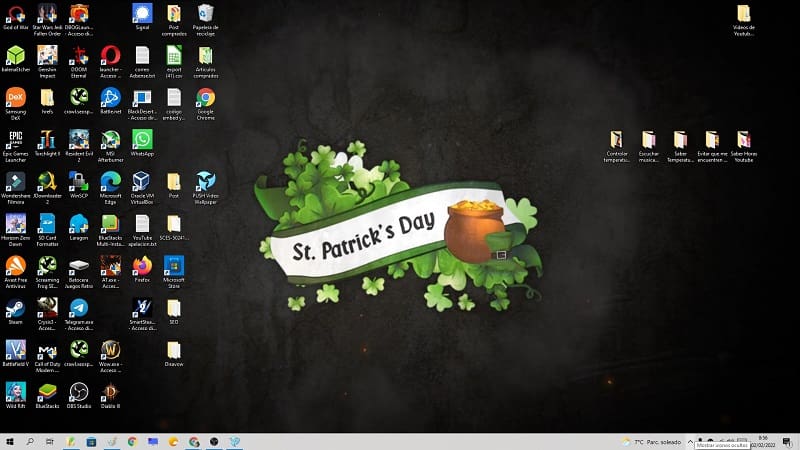This screenshot has height=450, width=800.
Task: Select the Google Chrome desktop shortcut
Action: 206,104
